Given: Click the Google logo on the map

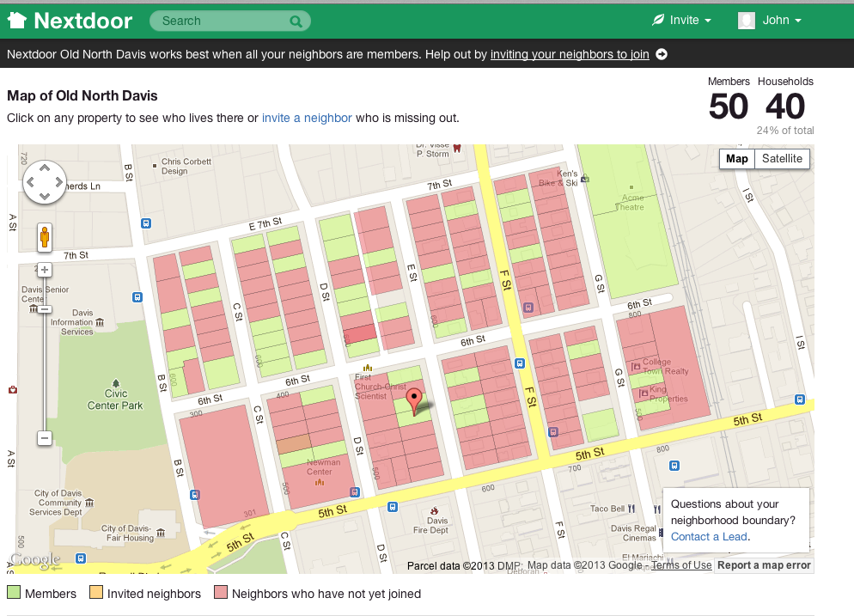Looking at the screenshot, I should pyautogui.click(x=35, y=560).
